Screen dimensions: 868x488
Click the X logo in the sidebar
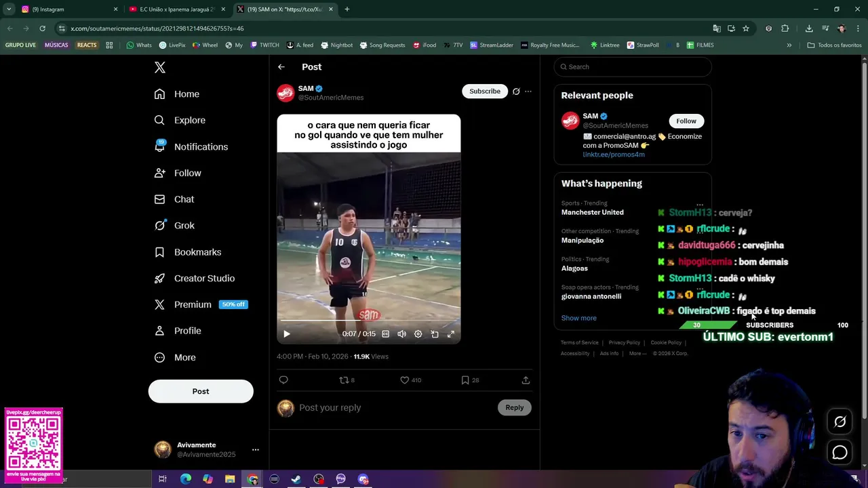pyautogui.click(x=160, y=67)
